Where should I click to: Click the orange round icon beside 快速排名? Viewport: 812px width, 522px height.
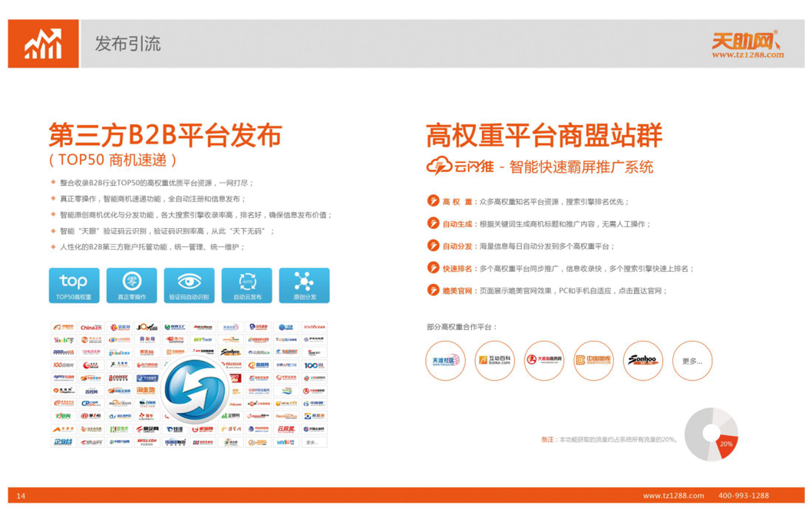(x=433, y=268)
